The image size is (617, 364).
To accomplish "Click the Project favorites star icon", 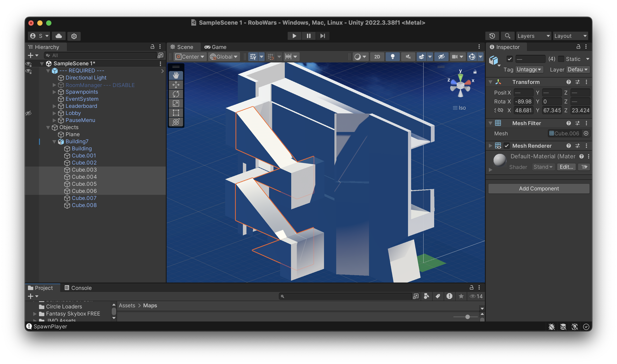I will click(461, 296).
